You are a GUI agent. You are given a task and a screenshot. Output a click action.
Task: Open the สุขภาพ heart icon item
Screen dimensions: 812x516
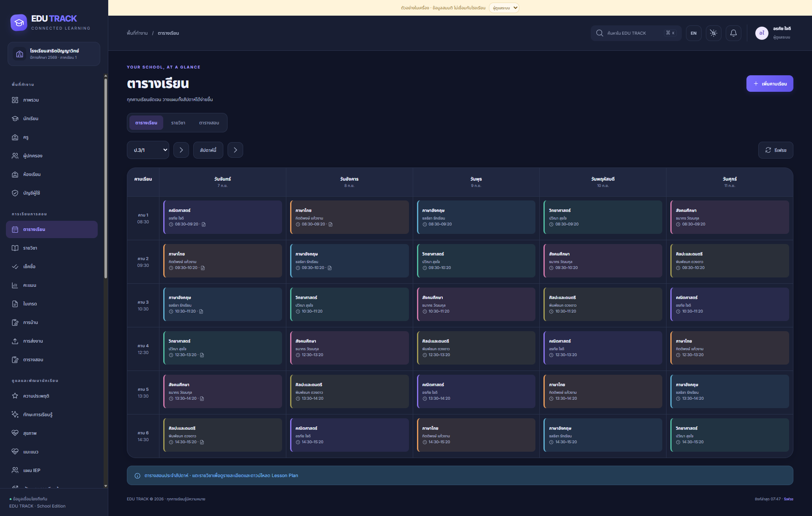[x=15, y=433]
